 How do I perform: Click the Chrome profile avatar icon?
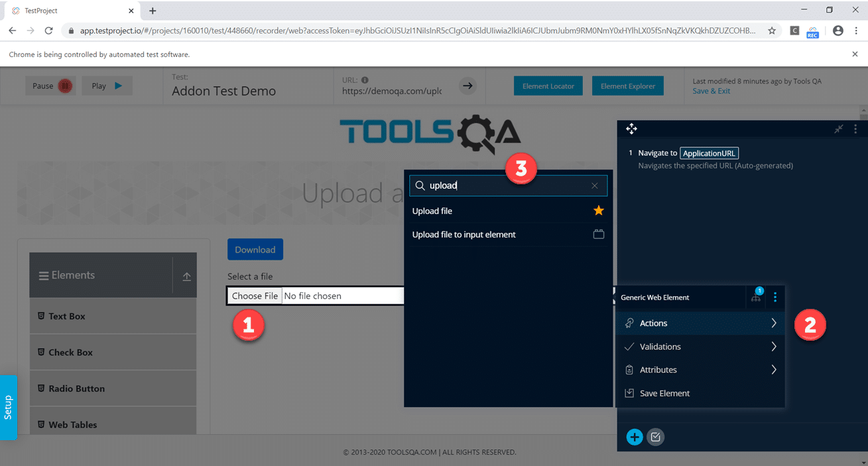(x=837, y=30)
